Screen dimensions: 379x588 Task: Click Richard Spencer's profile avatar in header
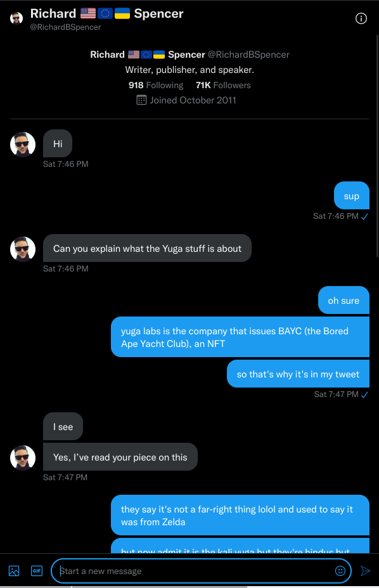[15, 18]
